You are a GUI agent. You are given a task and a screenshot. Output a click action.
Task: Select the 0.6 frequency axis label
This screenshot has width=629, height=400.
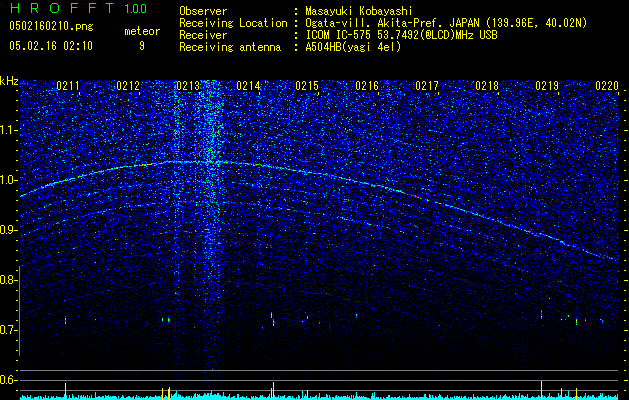(9, 380)
